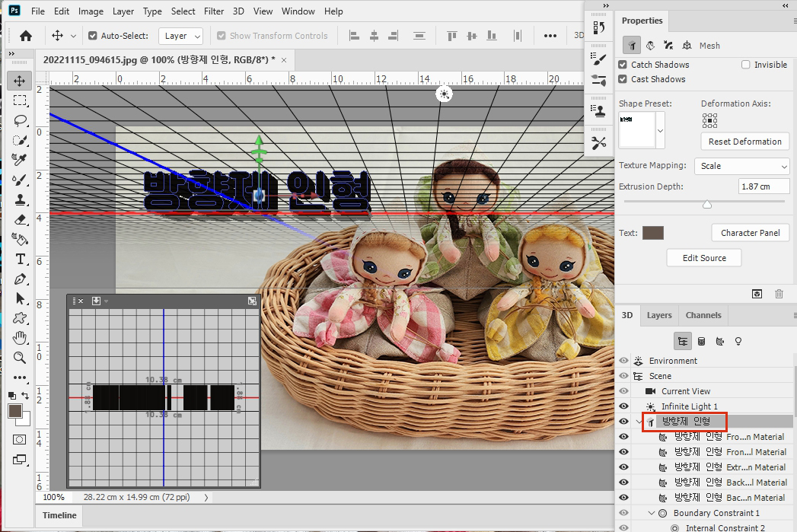This screenshot has width=797, height=532.
Task: Open the Filter menu
Action: click(x=214, y=11)
